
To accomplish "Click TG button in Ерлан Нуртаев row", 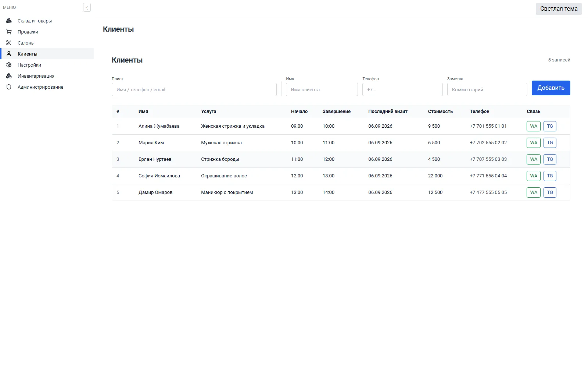I will [x=550, y=159].
